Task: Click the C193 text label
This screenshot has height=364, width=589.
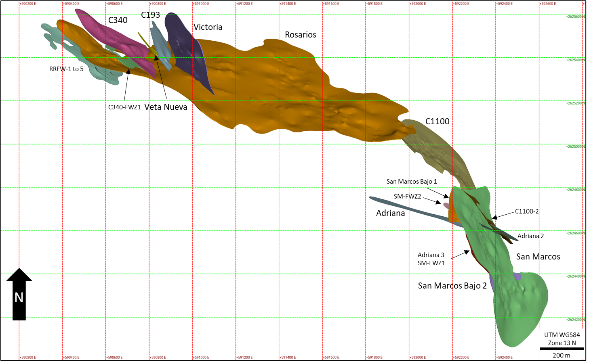Action: pos(150,15)
